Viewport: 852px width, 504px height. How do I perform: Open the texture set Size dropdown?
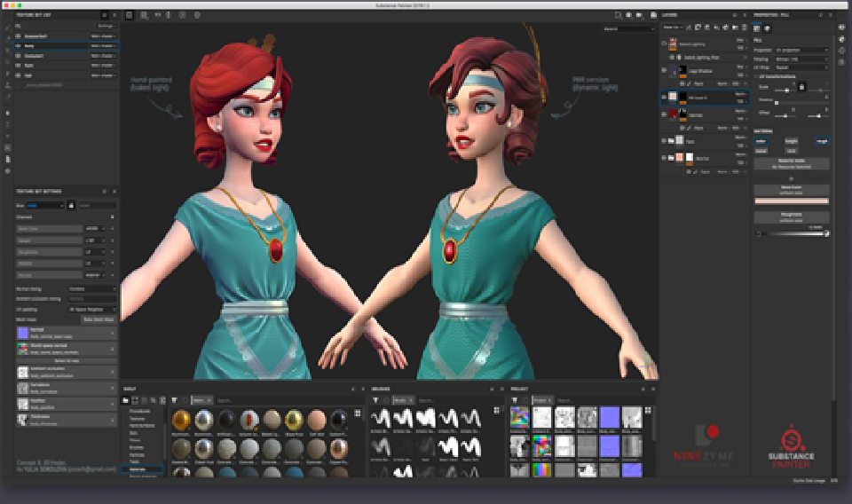[43, 205]
